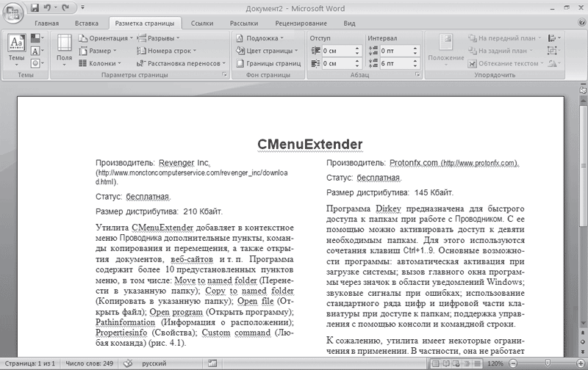Screen dimensions: 588x370
Task: Open the Office button menu
Action: click(13, 14)
